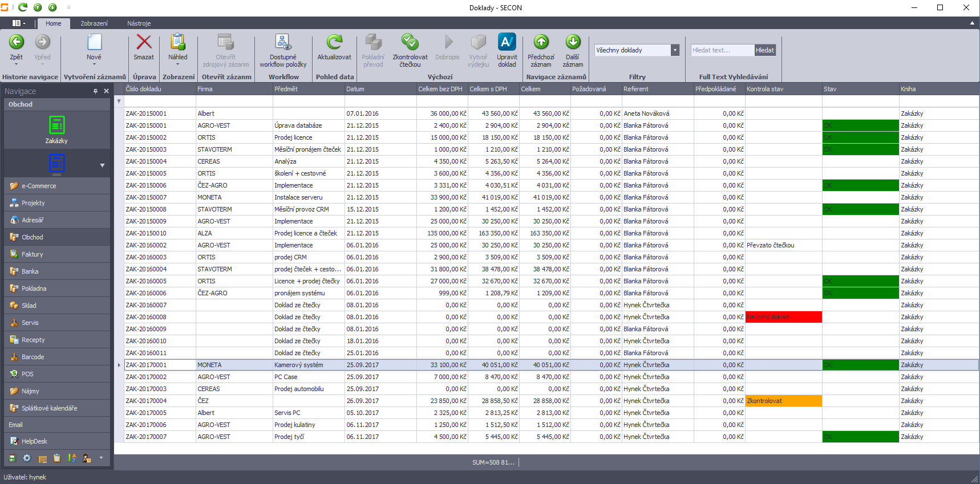Click Zkontrolovat čtečkou ribbon icon
This screenshot has width=980, height=484.
click(x=410, y=43)
